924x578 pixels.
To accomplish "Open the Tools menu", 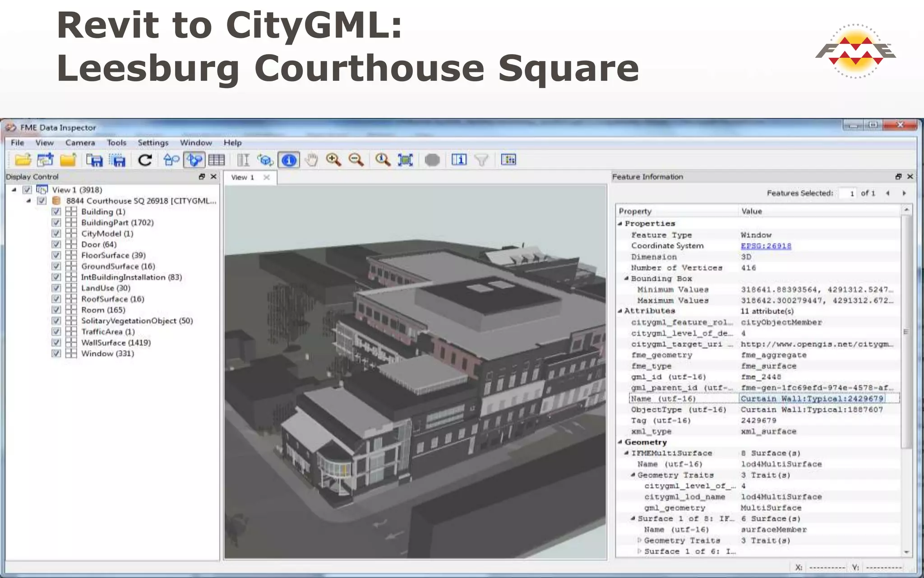I will [x=116, y=143].
